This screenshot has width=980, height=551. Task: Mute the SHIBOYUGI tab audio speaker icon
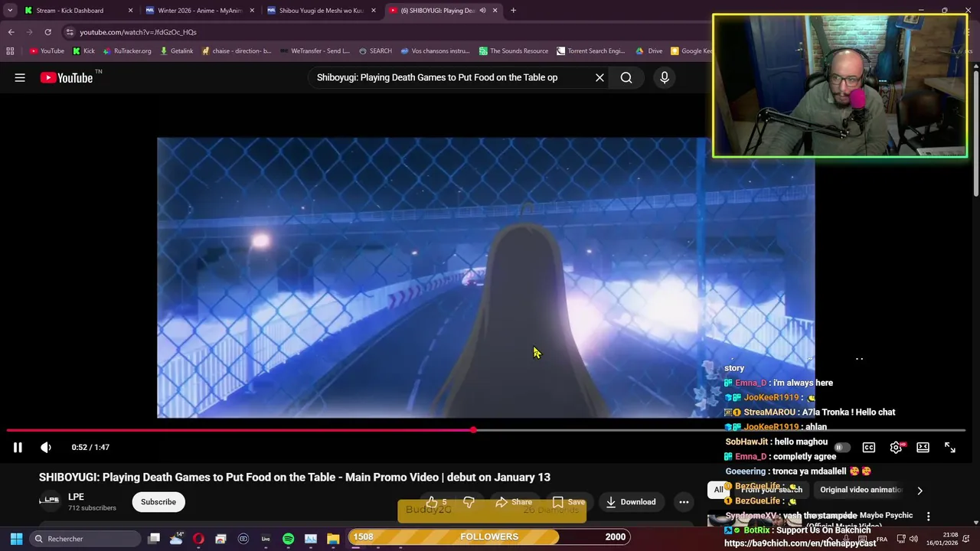482,11
